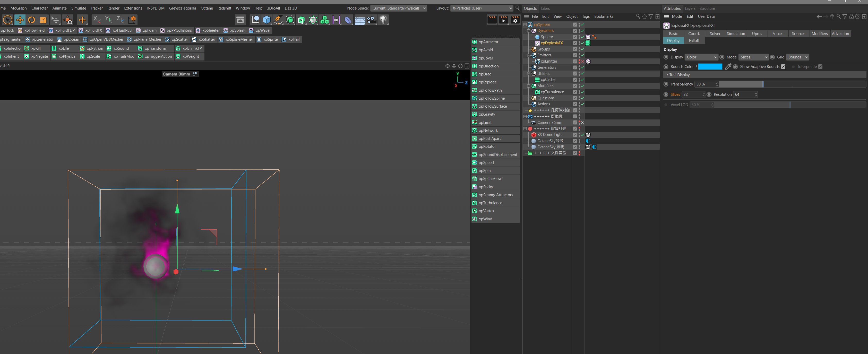This screenshot has width=868, height=354.
Task: Click the Bounds Color blue swatch
Action: (710, 67)
